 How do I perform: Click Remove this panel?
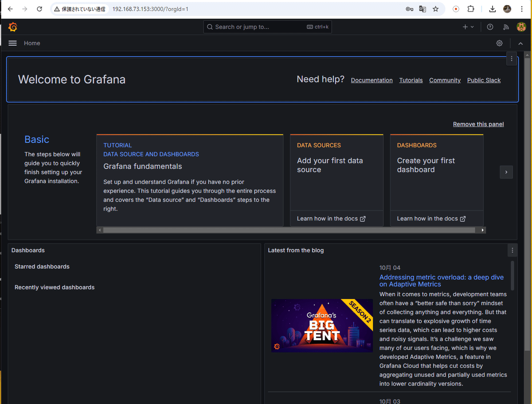tap(478, 124)
